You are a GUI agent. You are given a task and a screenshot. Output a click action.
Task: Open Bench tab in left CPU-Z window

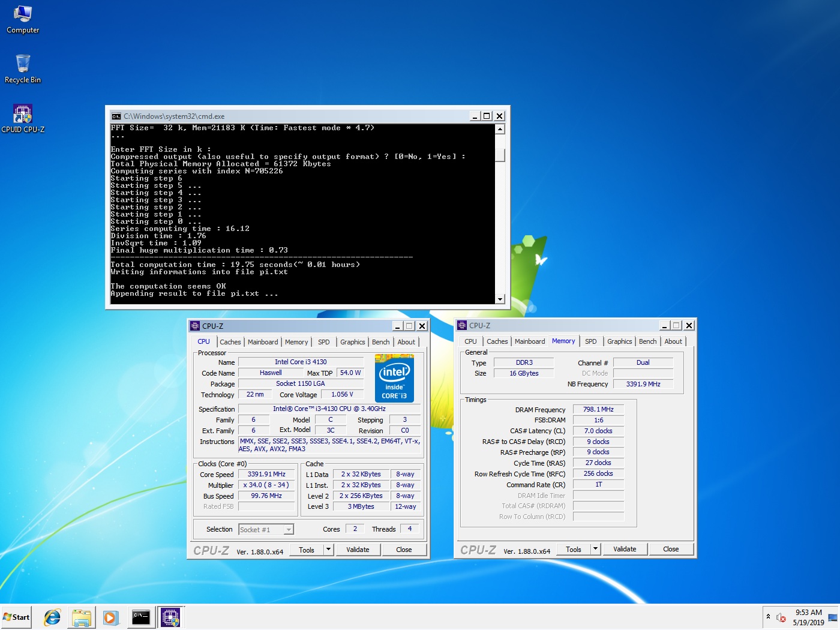click(381, 342)
